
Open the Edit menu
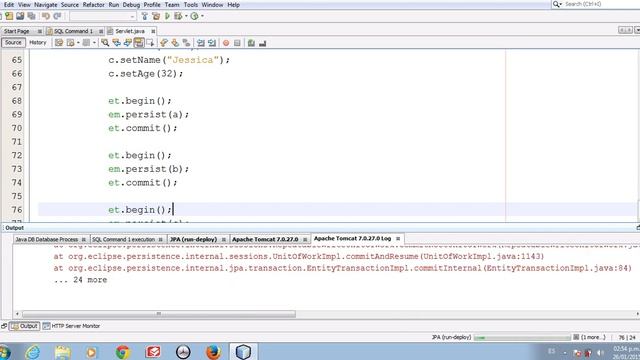tap(9, 5)
